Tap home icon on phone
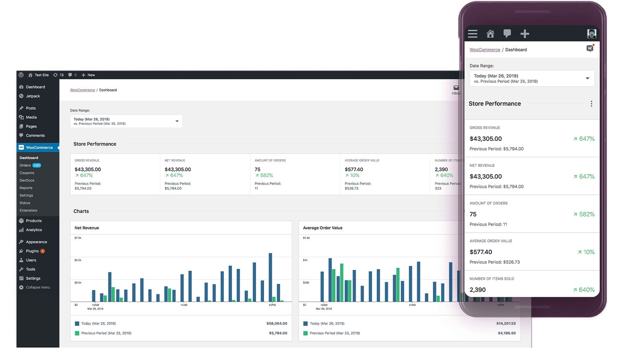The image size is (644, 362). [x=490, y=34]
